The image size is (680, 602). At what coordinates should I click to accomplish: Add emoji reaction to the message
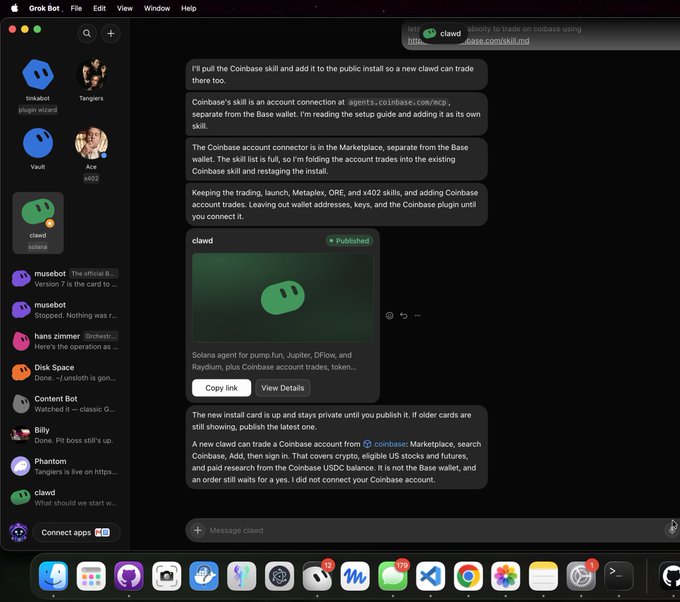coord(389,315)
